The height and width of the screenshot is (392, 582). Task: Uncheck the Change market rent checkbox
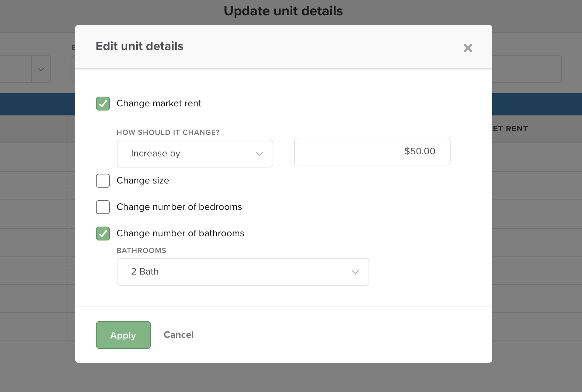[x=103, y=104]
